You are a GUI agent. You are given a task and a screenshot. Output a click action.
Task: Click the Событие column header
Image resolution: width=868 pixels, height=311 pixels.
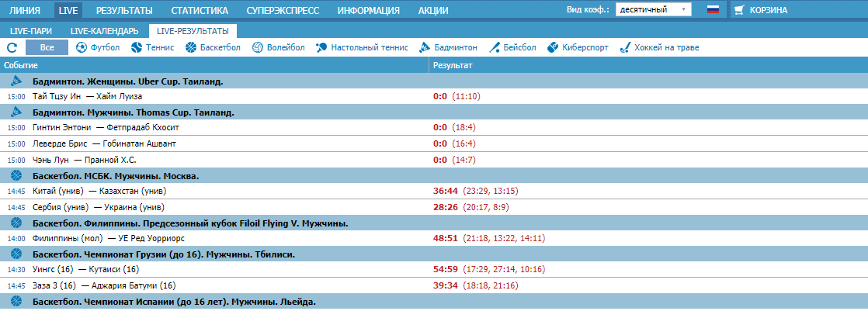coord(20,65)
